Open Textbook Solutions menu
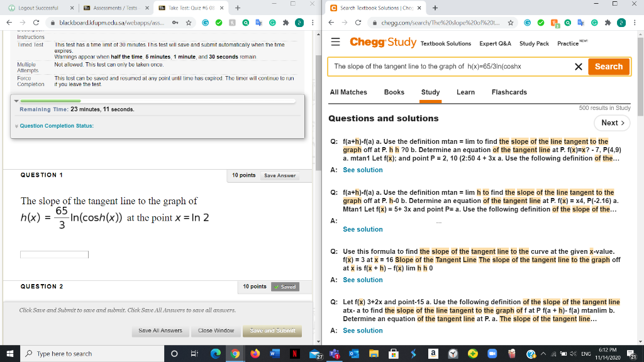The width and height of the screenshot is (644, 362). tap(446, 43)
